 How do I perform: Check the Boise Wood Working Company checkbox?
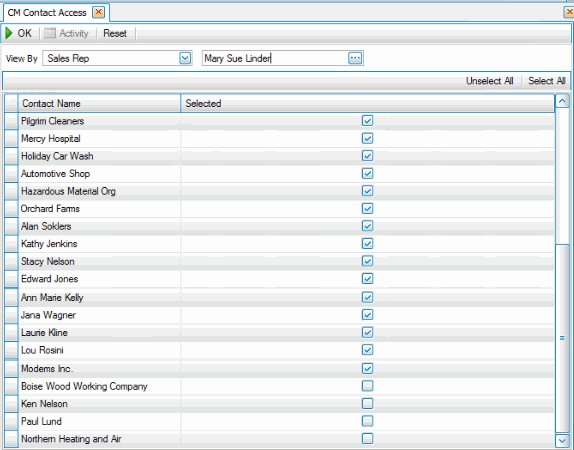pyautogui.click(x=367, y=386)
